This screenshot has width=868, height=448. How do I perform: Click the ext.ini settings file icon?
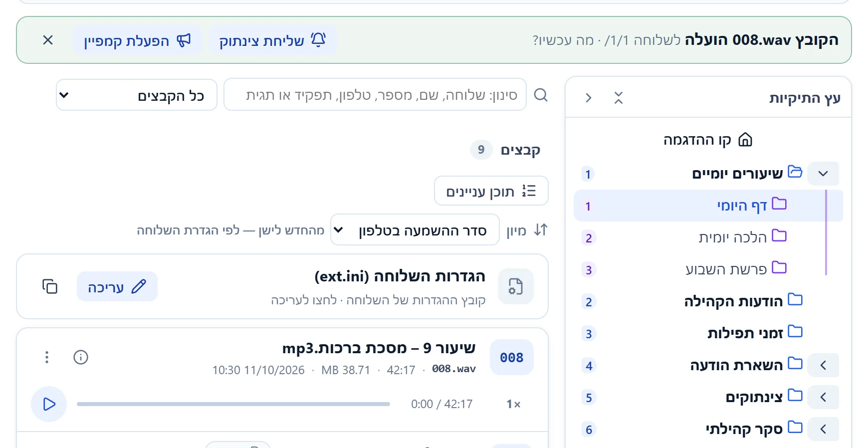coord(516,286)
